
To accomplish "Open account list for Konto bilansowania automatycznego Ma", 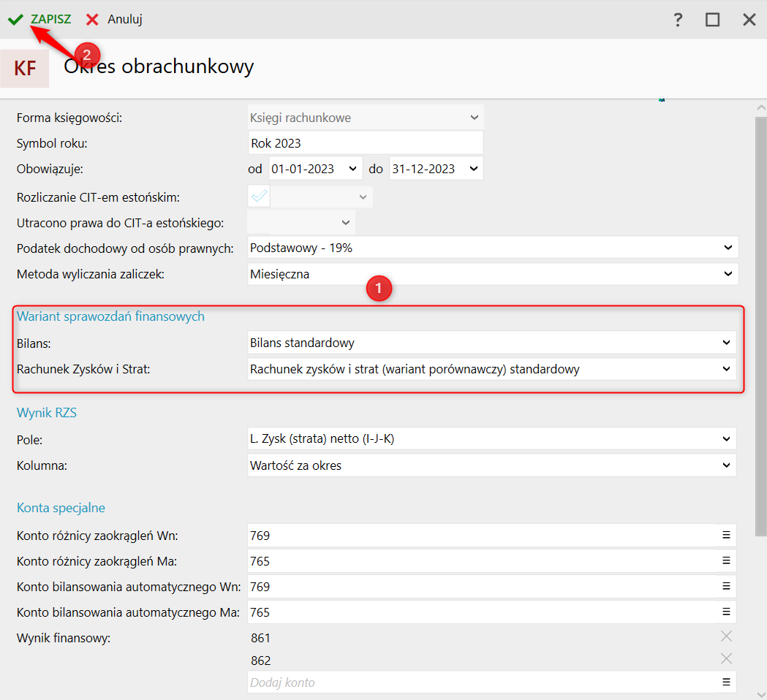I will pos(726,612).
